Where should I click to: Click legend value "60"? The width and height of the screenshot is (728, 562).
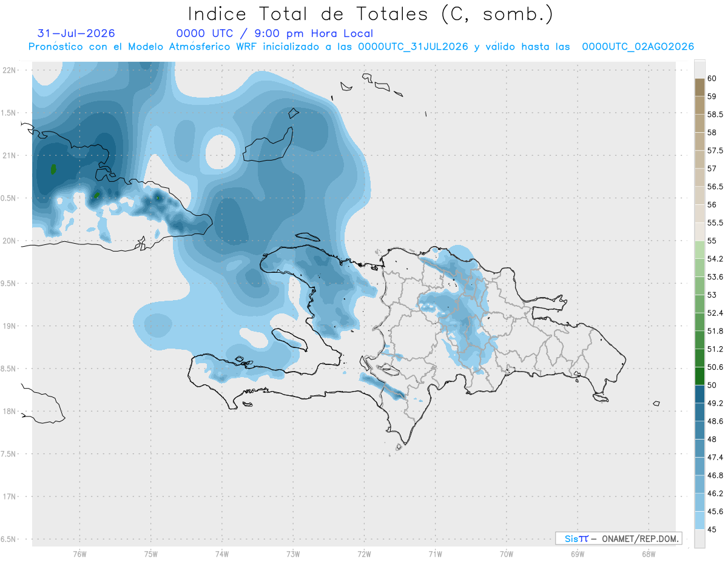712,79
